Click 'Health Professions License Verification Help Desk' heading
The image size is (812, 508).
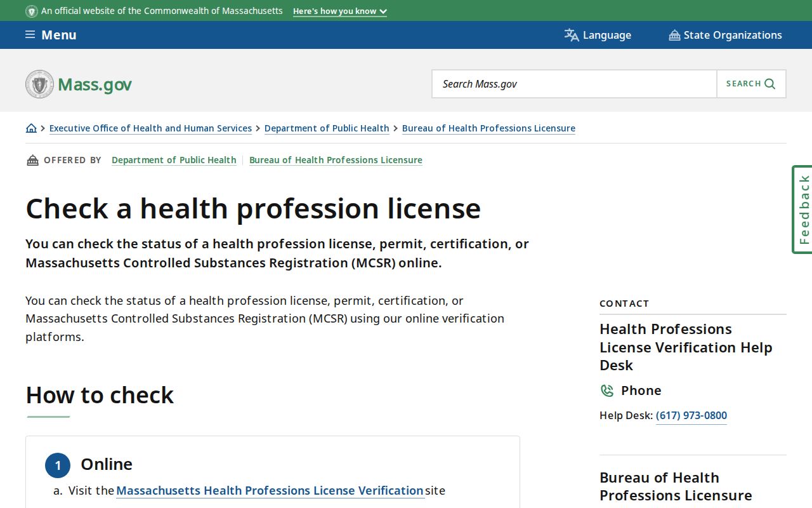click(x=686, y=347)
